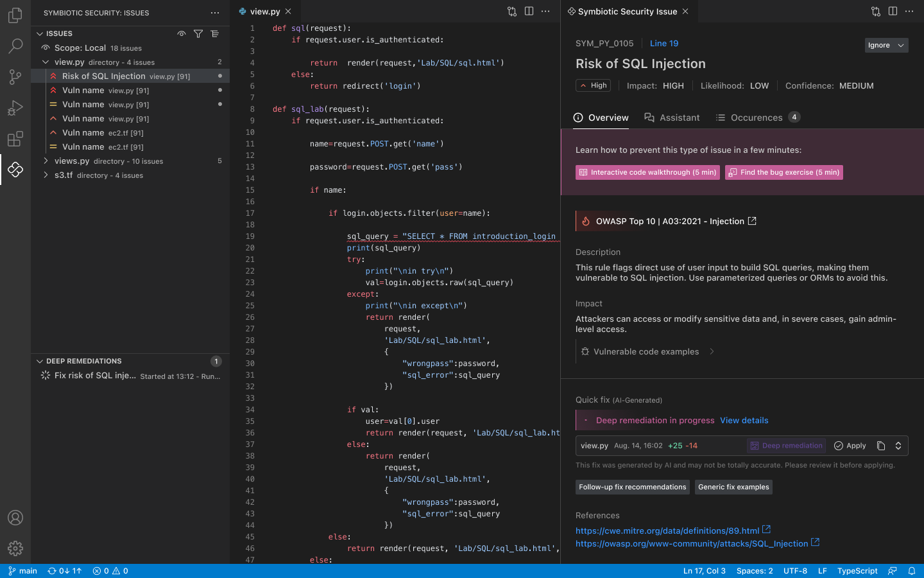The image size is (924, 578).
Task: Toggle the eye visibility icon in Issues
Action: (182, 33)
